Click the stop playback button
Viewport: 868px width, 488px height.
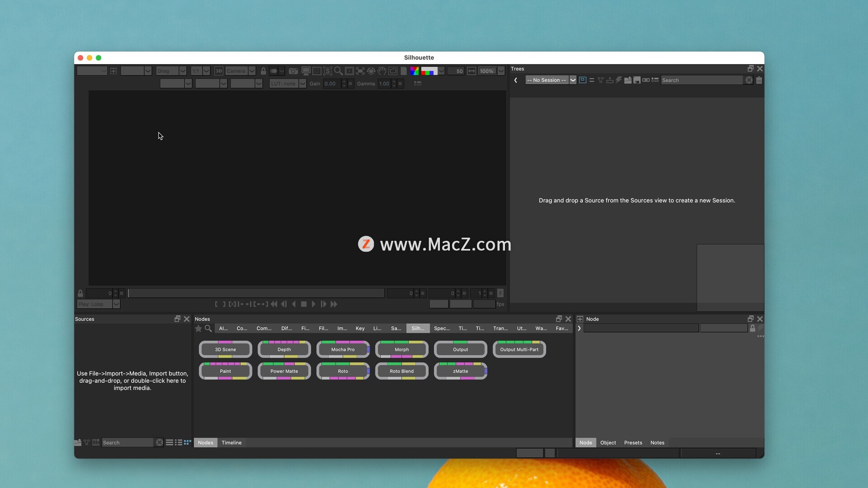pyautogui.click(x=304, y=304)
